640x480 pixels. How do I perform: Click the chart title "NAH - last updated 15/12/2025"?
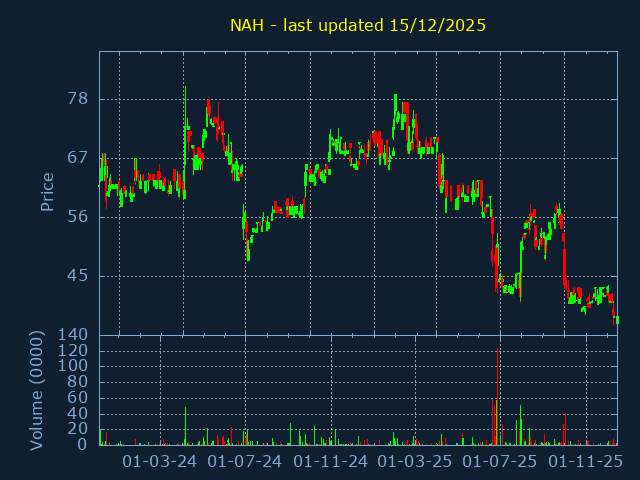(x=358, y=25)
